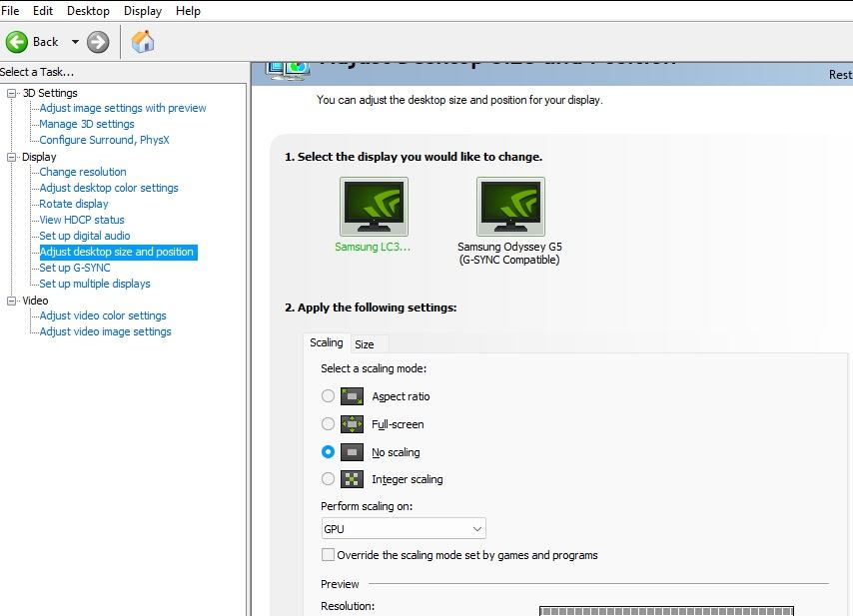This screenshot has height=616, width=853.
Task: Open Configure Surround, PhysX
Action: point(104,140)
